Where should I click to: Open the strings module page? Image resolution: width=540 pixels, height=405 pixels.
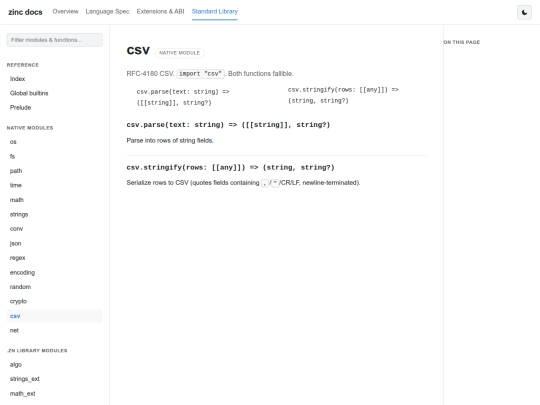click(x=55, y=215)
